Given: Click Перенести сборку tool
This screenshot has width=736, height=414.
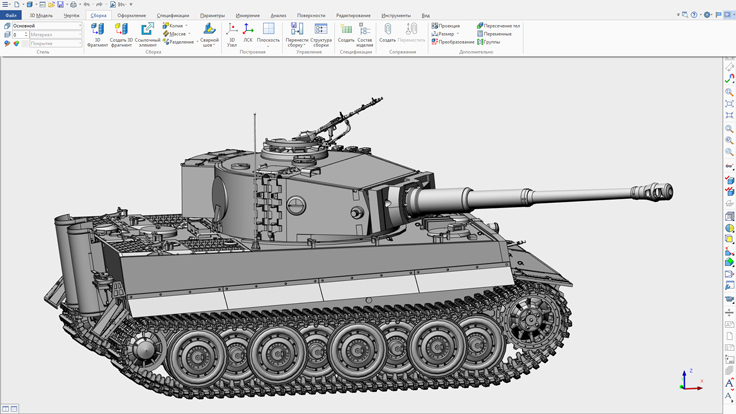Looking at the screenshot, I should click(x=297, y=35).
